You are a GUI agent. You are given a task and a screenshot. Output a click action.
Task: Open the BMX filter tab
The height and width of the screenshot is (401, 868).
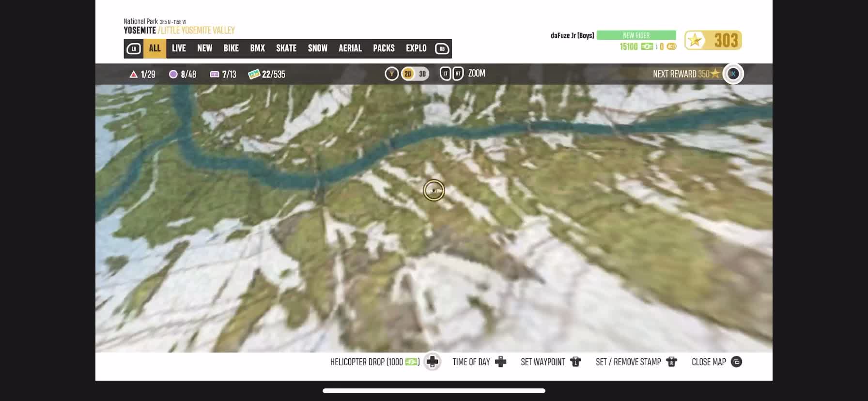click(257, 48)
